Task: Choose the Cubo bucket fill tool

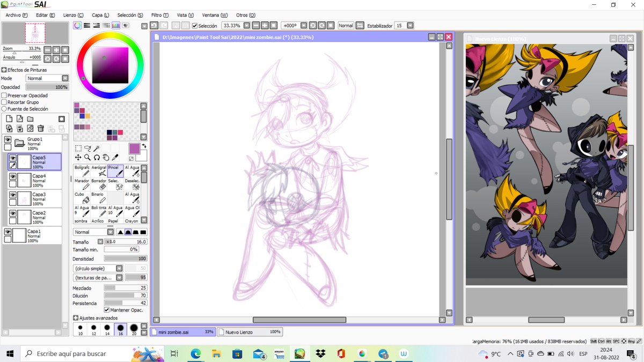Action: [82, 197]
